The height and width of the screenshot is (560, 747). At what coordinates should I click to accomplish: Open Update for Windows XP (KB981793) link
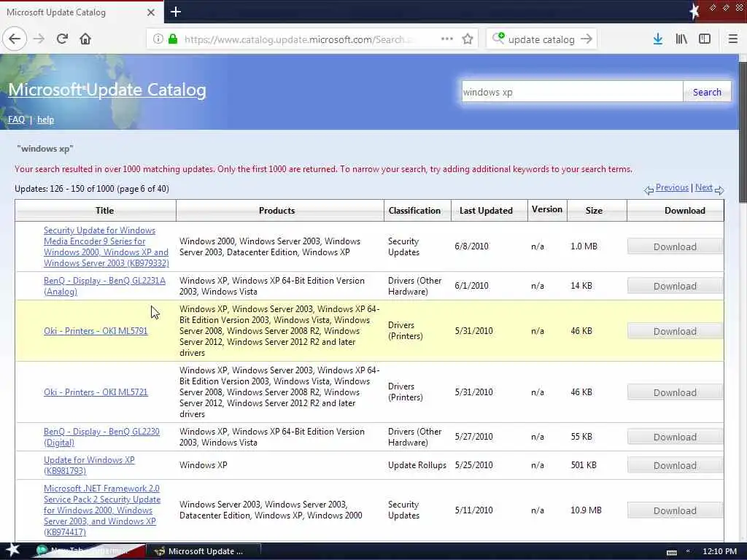(x=89, y=465)
